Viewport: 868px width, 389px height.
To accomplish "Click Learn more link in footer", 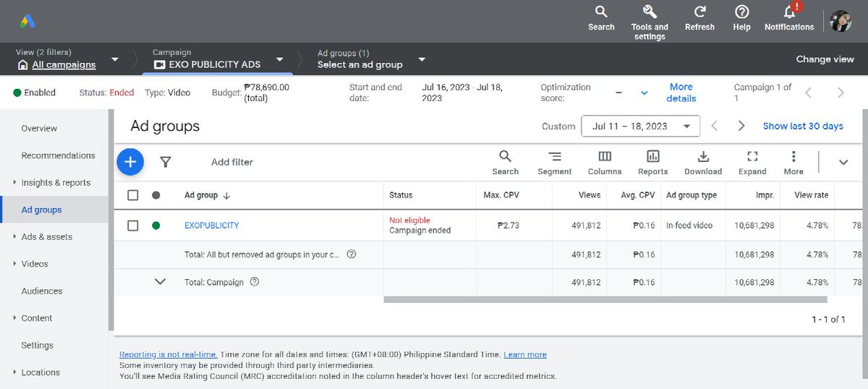I will point(525,354).
